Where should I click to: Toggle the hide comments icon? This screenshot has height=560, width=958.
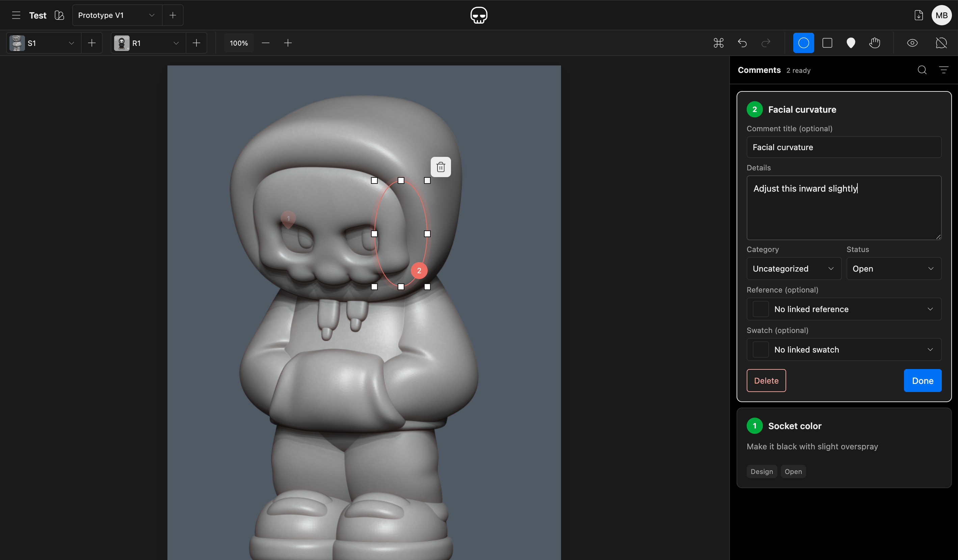pos(941,43)
